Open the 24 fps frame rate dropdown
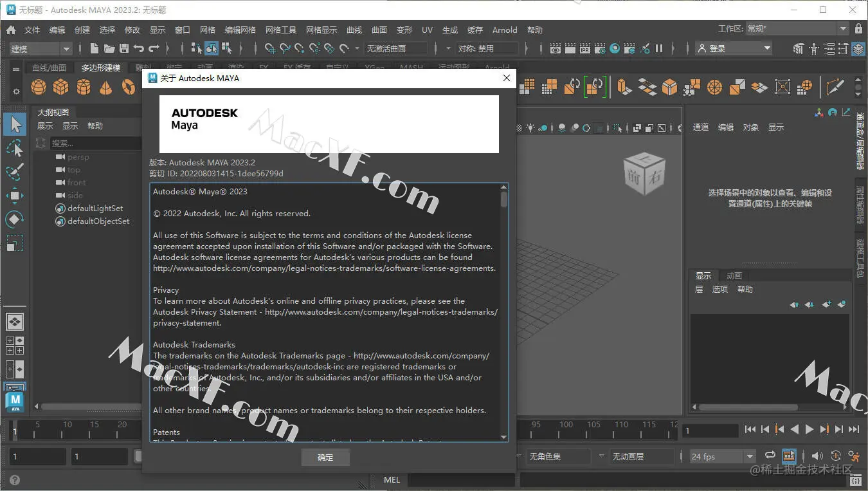Viewport: 868px width, 491px height. (x=723, y=456)
